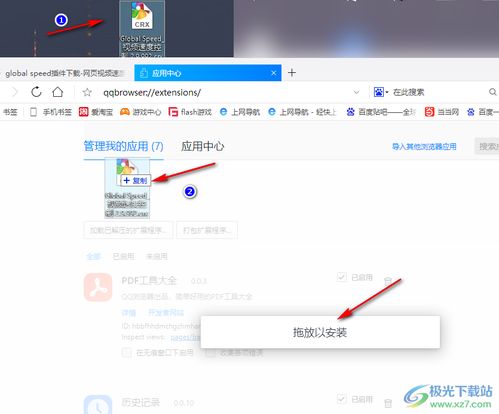This screenshot has height=414, width=499.
Task: Open the first 上网导航 bookmark
Action: click(x=240, y=112)
